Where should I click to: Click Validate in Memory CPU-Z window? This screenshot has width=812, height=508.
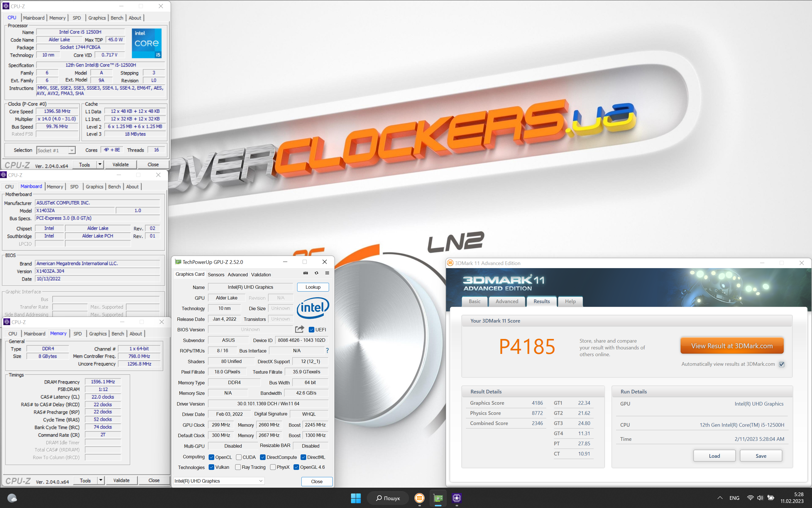(122, 480)
